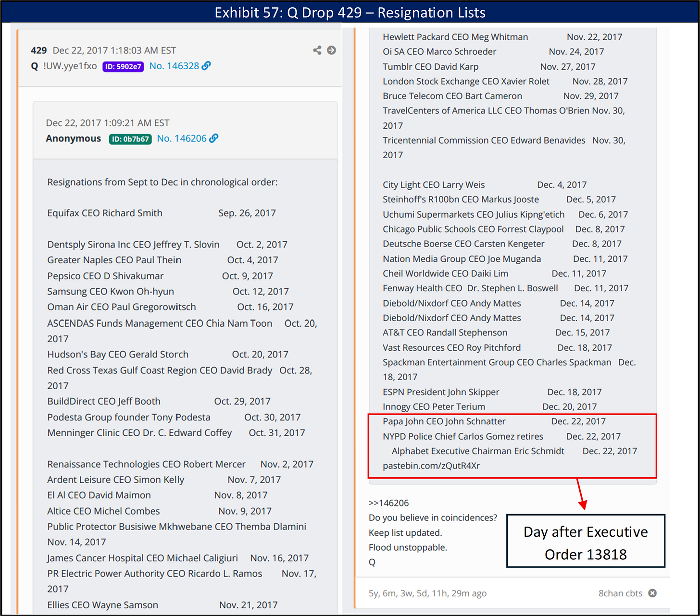Image resolution: width=700 pixels, height=616 pixels.
Task: Click the line 'Ellies CEO Wayne Samson'
Action: click(102, 605)
